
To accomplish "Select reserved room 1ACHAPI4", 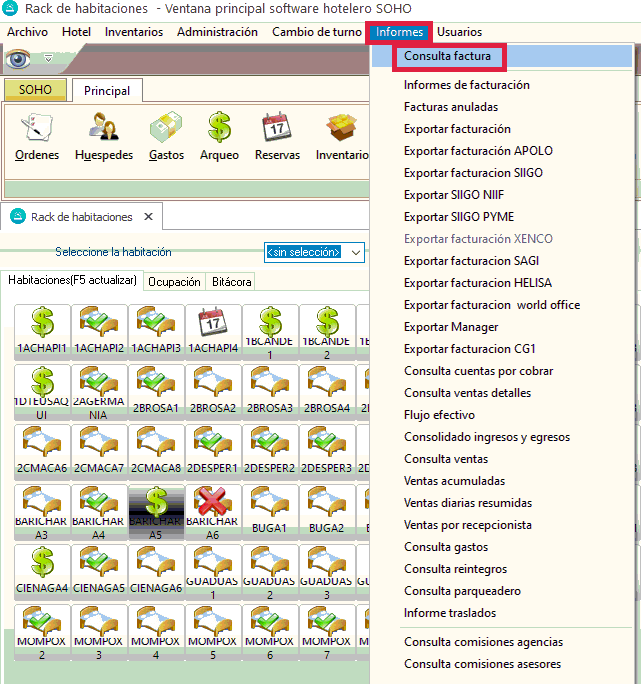I will pyautogui.click(x=213, y=331).
